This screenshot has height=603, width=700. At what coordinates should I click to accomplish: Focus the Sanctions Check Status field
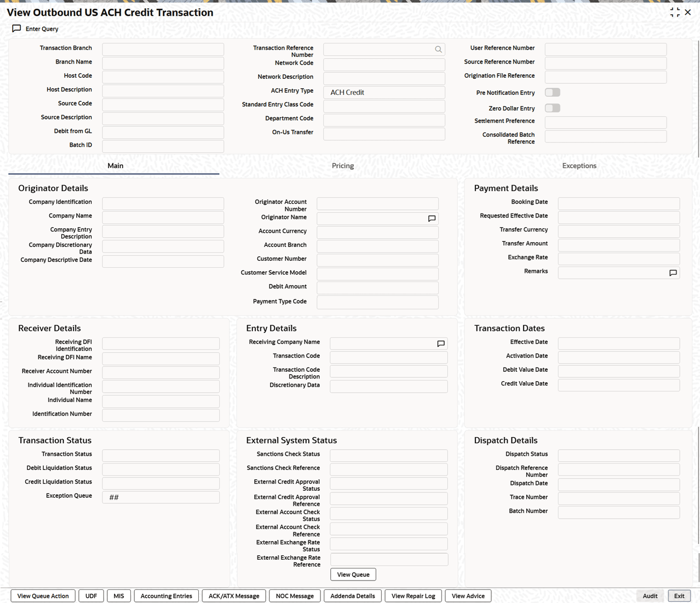coord(389,456)
